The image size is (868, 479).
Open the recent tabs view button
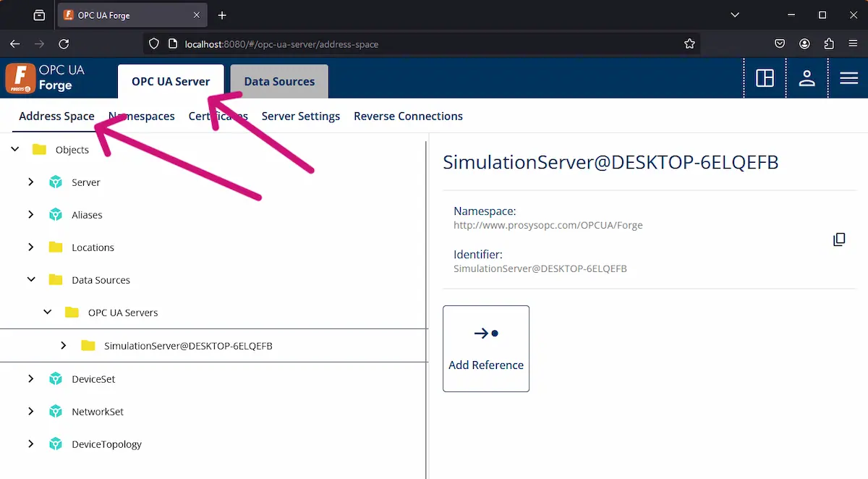(x=40, y=15)
